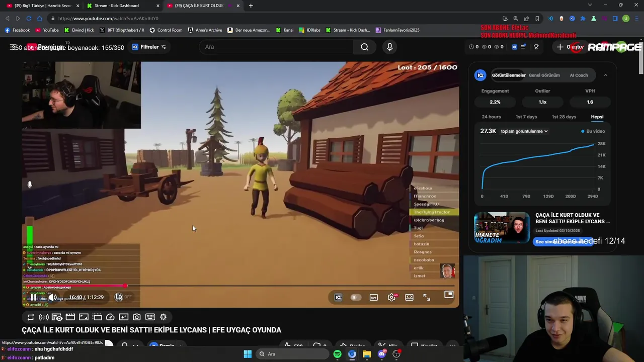Open the Facebook bookmark

tap(18, 30)
